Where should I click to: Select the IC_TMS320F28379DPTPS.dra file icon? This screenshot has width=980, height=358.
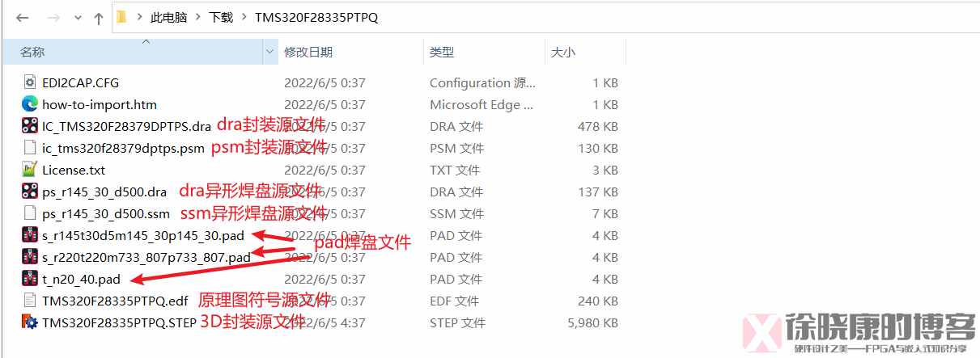pyautogui.click(x=30, y=126)
